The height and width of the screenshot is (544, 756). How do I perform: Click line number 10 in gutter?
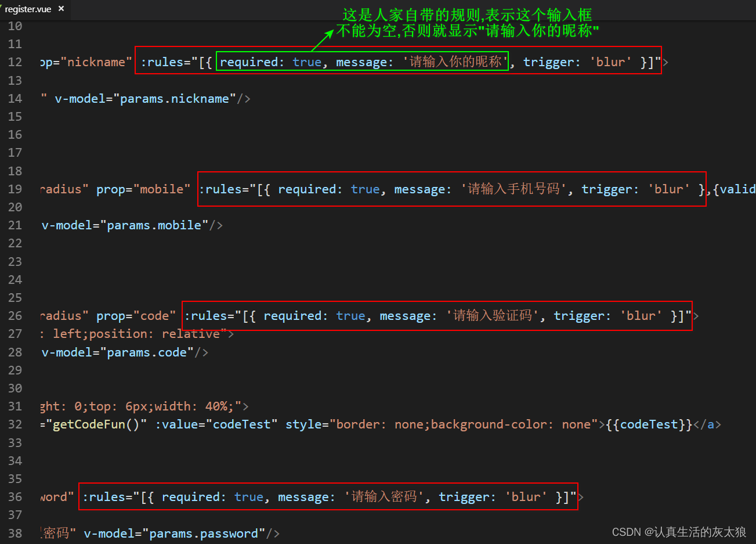pos(15,26)
